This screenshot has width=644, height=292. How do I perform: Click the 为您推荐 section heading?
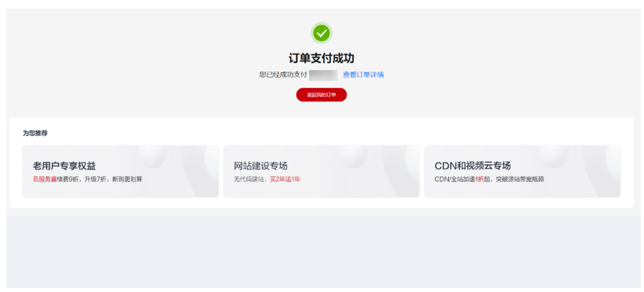pyautogui.click(x=35, y=133)
